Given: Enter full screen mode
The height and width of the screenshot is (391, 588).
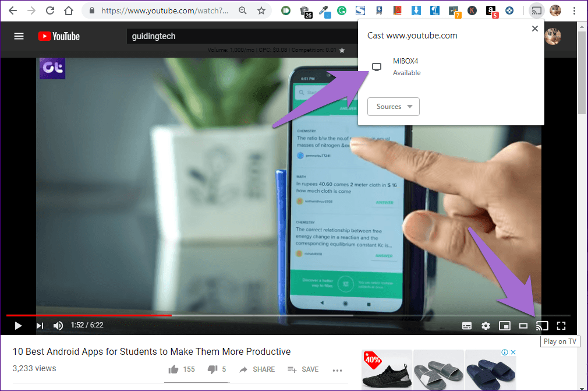Looking at the screenshot, I should click(561, 326).
